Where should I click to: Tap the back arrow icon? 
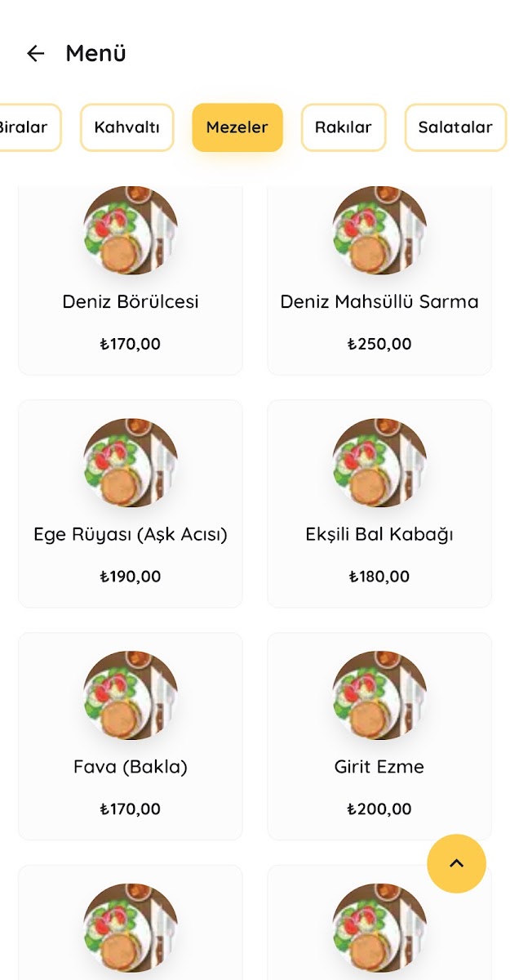pyautogui.click(x=35, y=54)
